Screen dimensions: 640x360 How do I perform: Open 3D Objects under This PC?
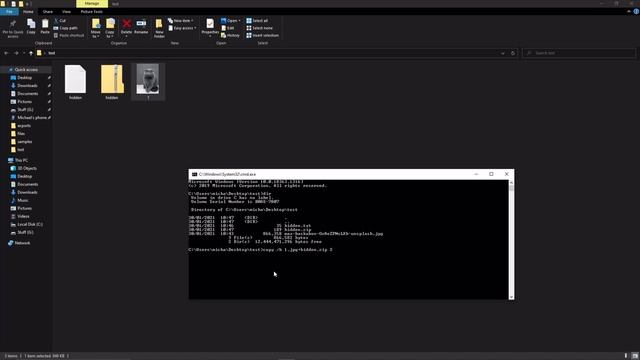point(27,168)
